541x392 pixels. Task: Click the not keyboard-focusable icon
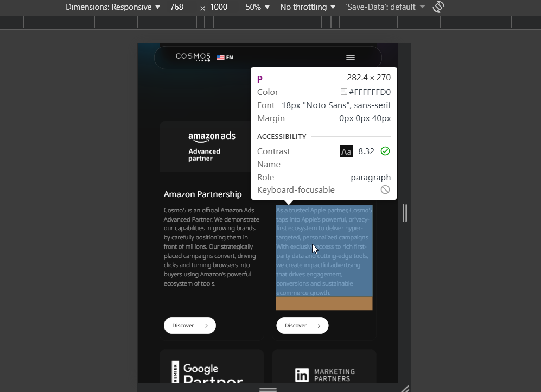click(385, 190)
